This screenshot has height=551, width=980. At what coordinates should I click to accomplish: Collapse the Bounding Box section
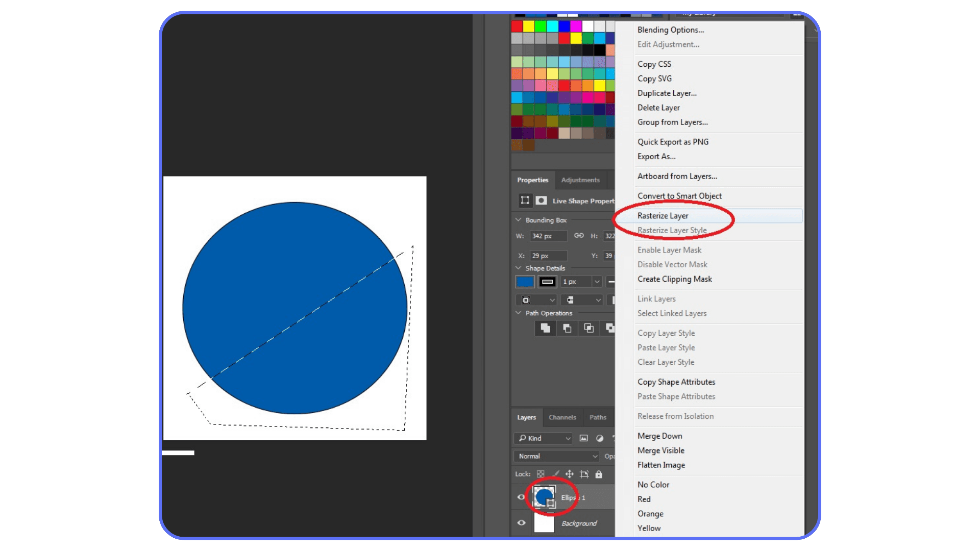pos(519,220)
